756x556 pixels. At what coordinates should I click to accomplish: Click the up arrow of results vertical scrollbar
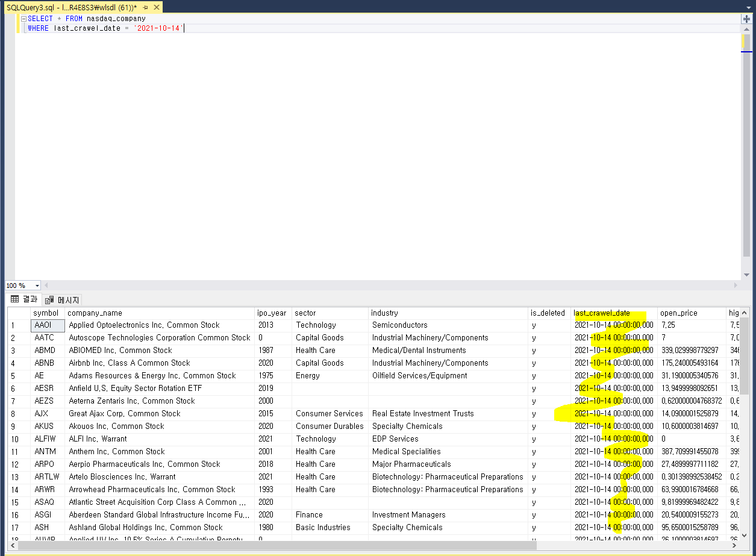pyautogui.click(x=745, y=312)
